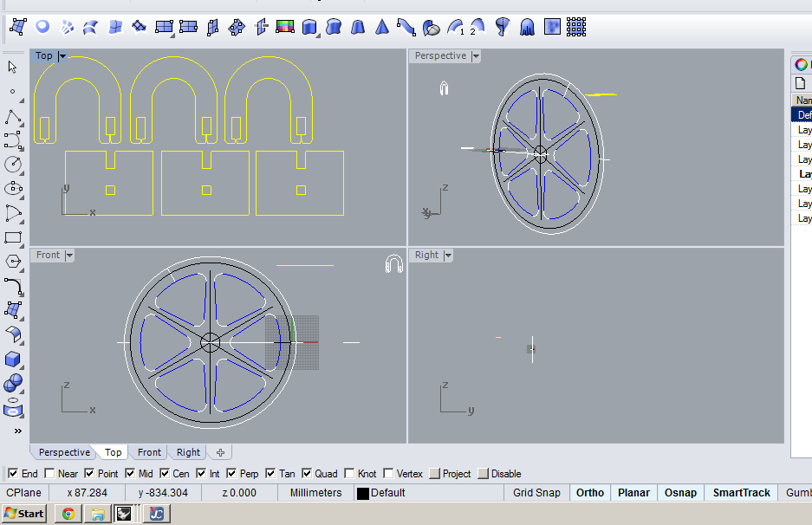Screen dimensions: 812x525
Task: Toggle the Int osnap checkbox
Action: click(x=201, y=473)
